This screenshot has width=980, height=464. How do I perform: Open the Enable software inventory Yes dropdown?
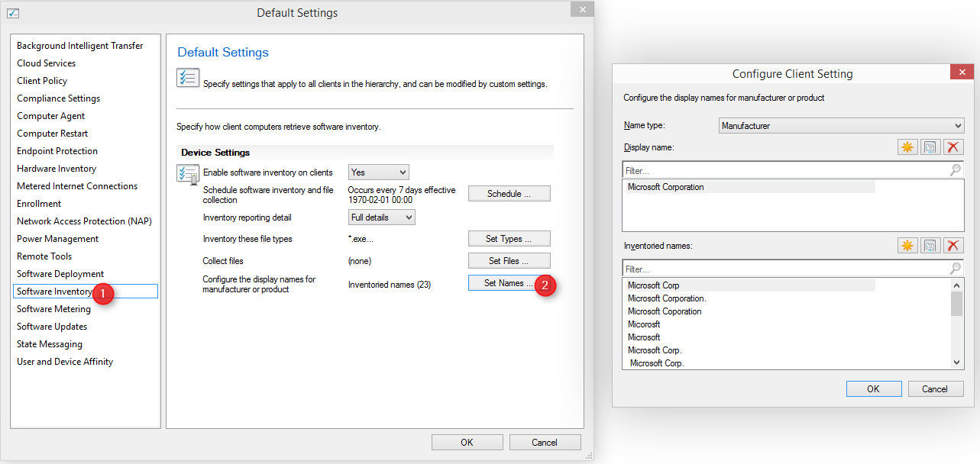[x=379, y=172]
